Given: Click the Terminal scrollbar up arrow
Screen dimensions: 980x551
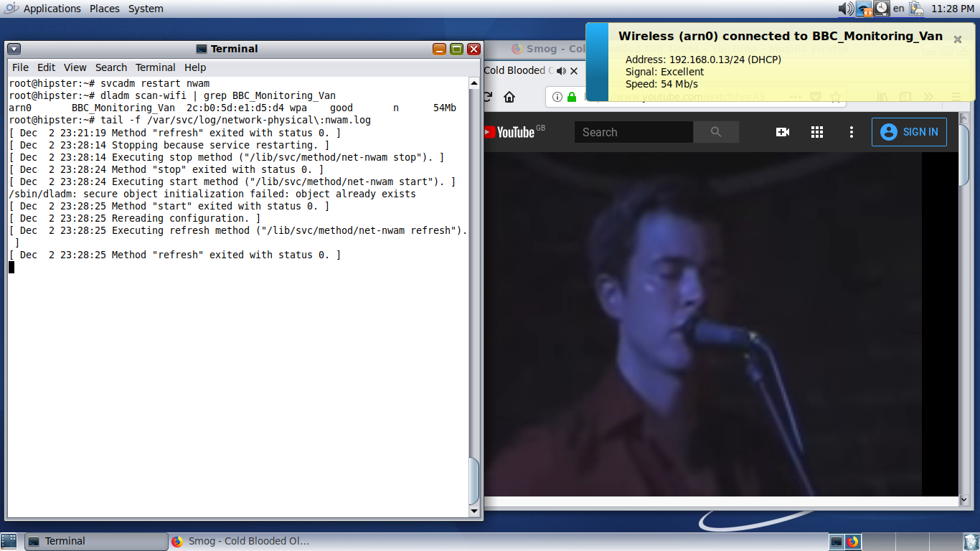Looking at the screenshot, I should pyautogui.click(x=473, y=84).
